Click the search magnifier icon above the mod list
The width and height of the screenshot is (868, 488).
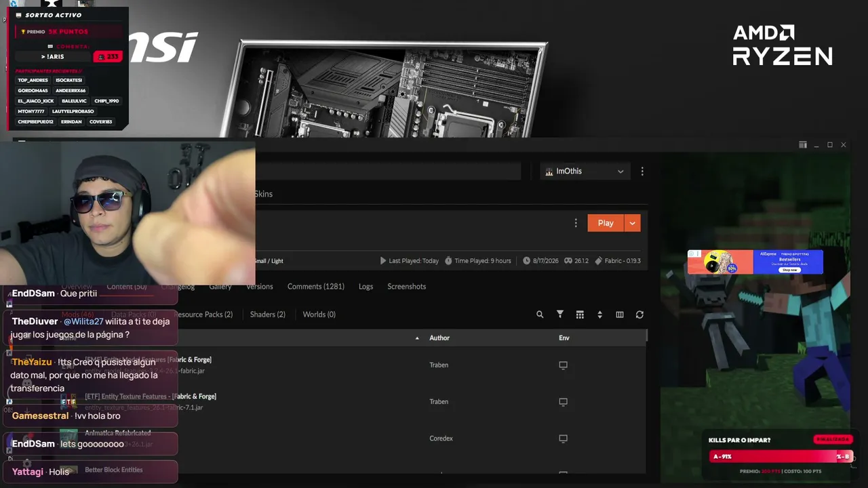coord(540,314)
